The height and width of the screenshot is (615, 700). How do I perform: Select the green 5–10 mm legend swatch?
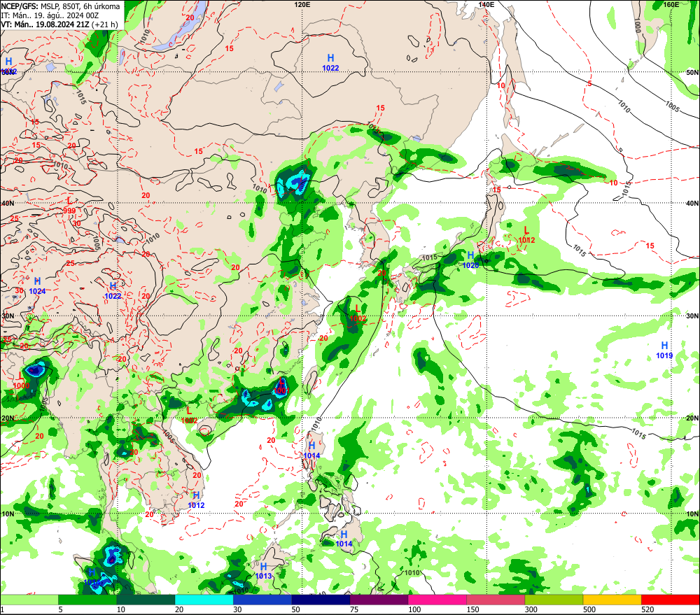coord(87,600)
